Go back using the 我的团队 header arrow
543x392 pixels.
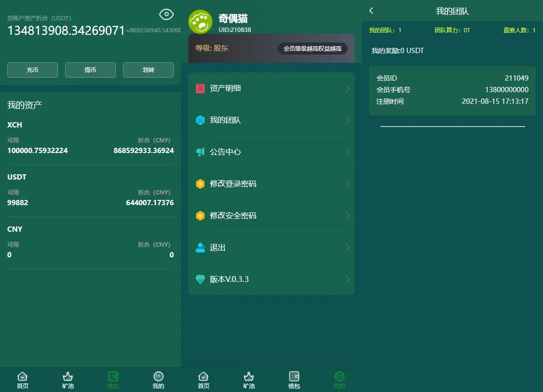click(x=371, y=11)
